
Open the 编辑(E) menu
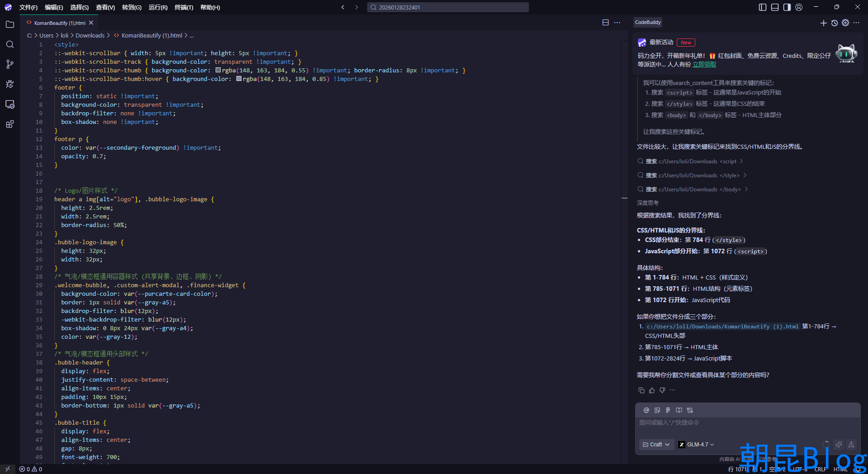(54, 7)
